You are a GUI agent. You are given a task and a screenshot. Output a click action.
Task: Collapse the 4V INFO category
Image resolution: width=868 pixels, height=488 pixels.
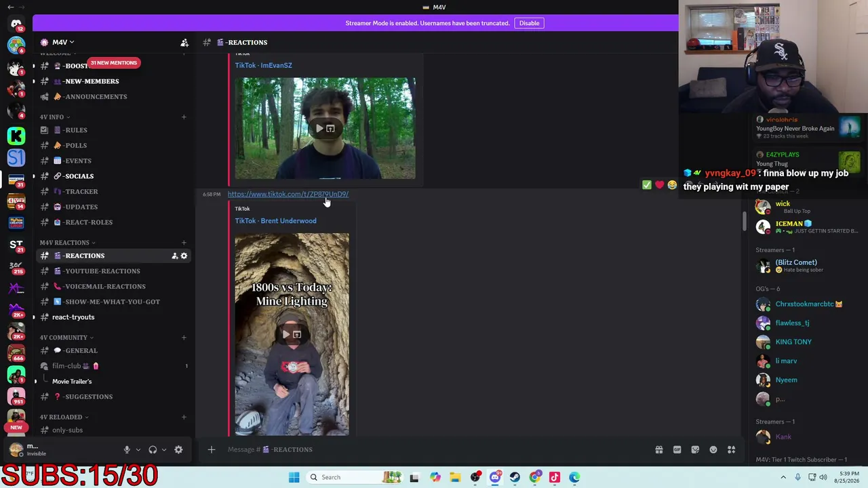[x=54, y=117]
